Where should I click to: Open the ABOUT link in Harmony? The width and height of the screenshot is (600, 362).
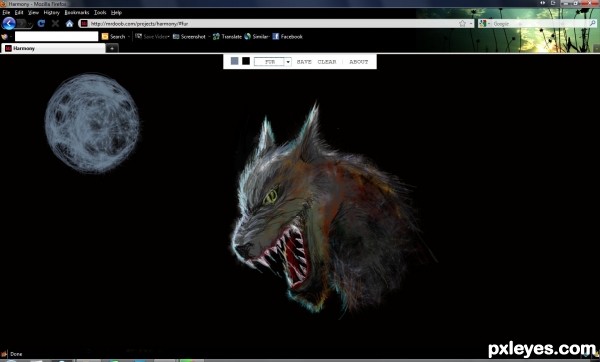pyautogui.click(x=359, y=62)
